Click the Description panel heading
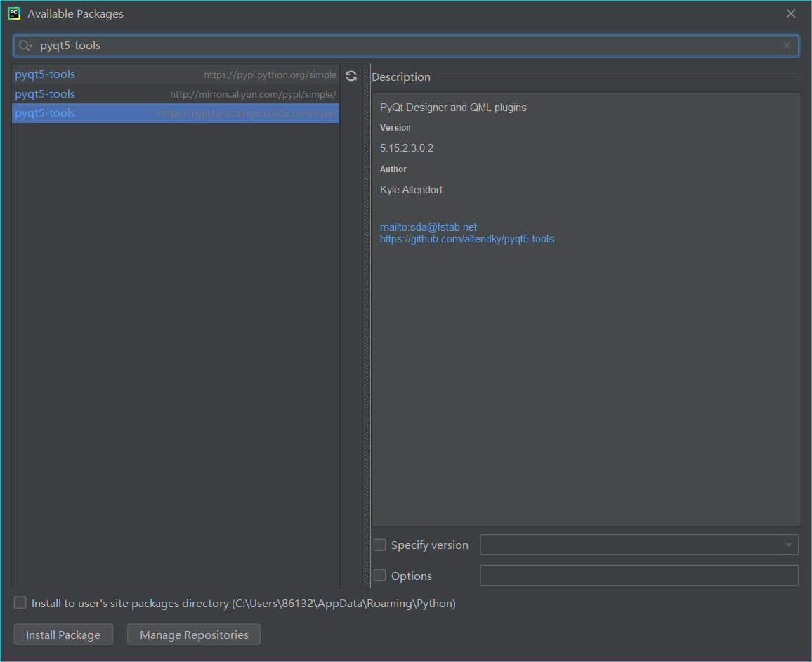Image resolution: width=812 pixels, height=662 pixels. click(401, 77)
